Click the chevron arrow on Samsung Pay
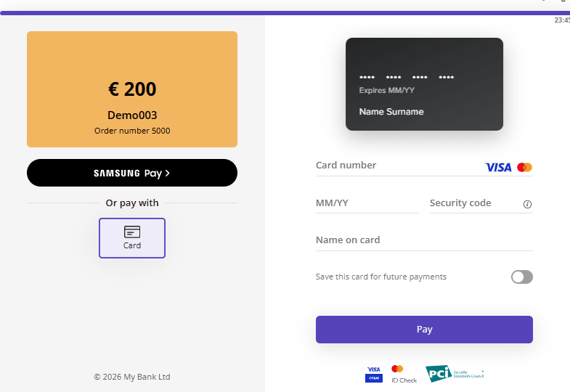The width and height of the screenshot is (570, 392). coord(168,173)
